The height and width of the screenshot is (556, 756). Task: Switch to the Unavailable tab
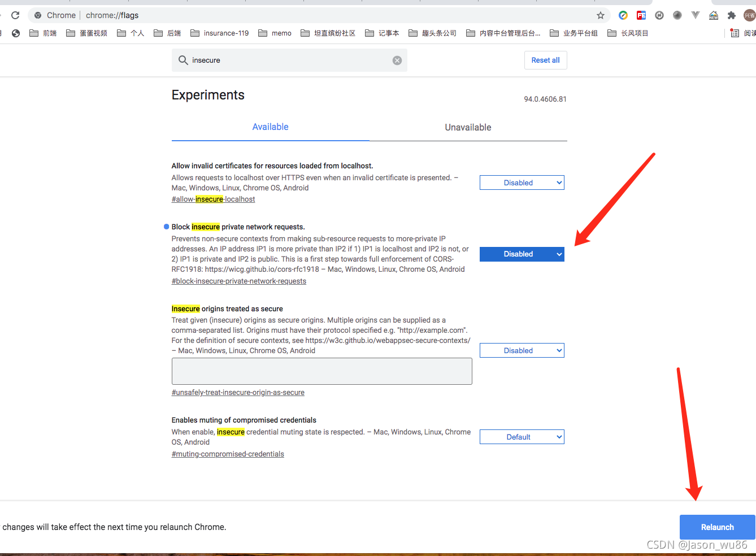(467, 127)
